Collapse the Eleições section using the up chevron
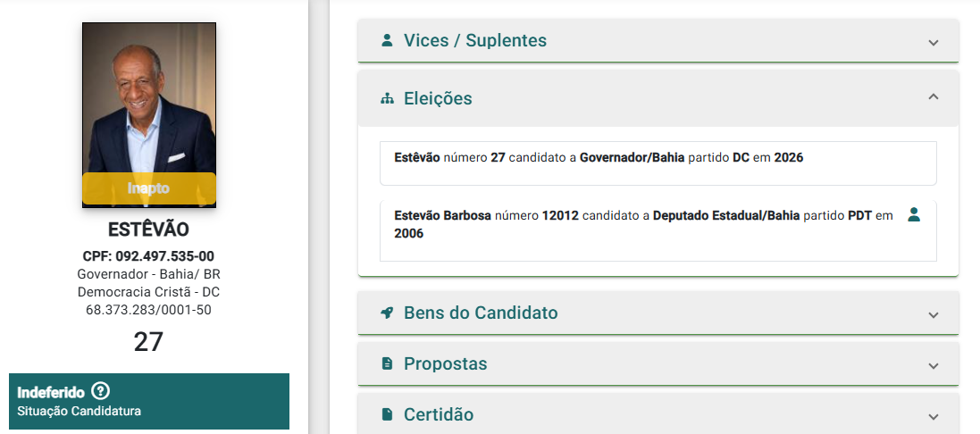 point(934,96)
